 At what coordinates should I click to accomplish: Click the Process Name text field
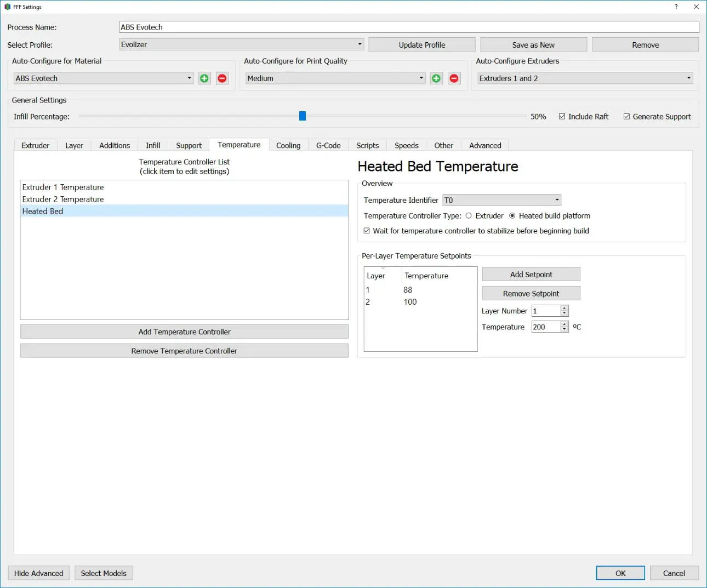tap(409, 27)
